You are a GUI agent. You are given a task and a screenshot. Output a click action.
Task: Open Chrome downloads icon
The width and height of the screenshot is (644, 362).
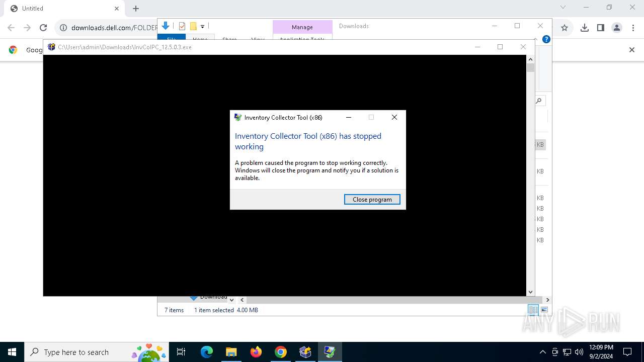coord(584,28)
